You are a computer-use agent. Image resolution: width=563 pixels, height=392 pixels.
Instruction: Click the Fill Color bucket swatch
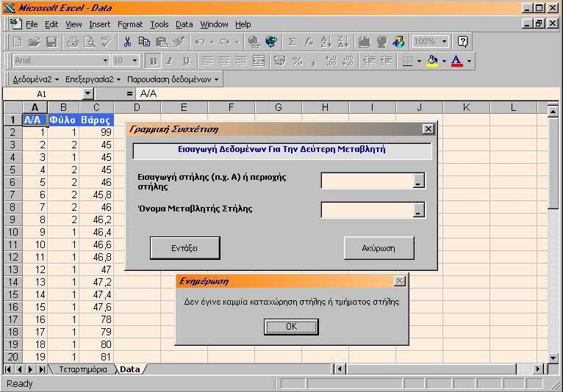coord(432,61)
